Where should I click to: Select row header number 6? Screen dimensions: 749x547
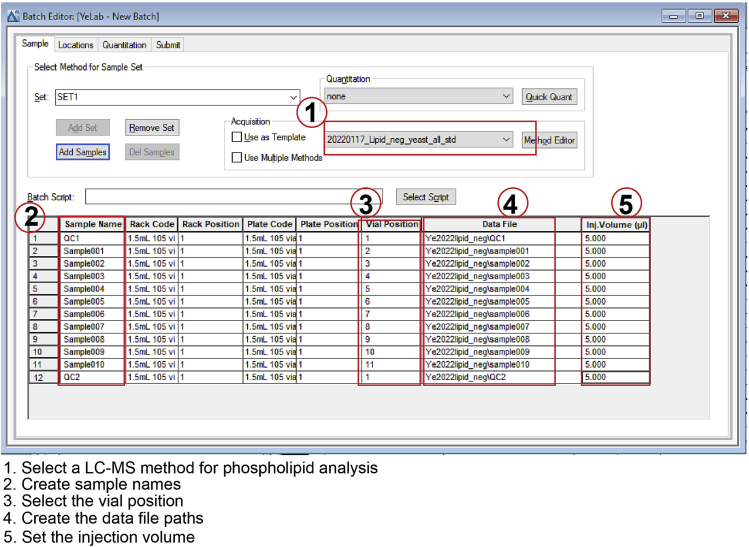[x=43, y=301]
